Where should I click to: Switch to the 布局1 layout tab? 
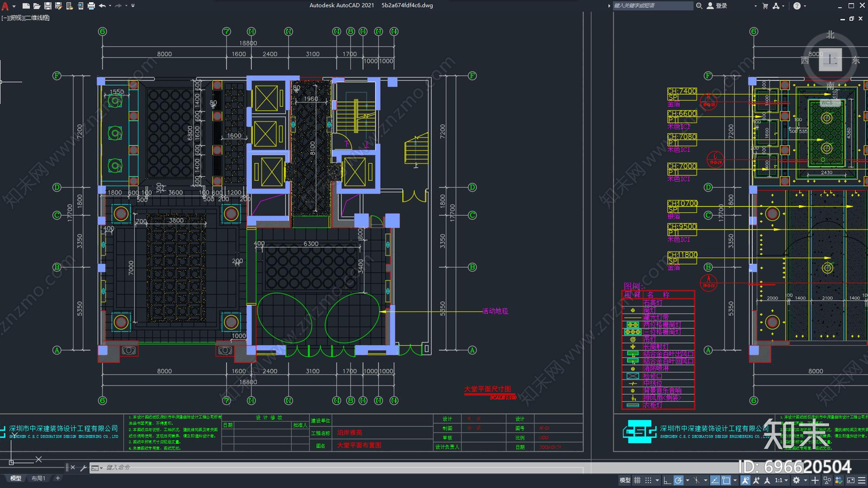(x=38, y=478)
